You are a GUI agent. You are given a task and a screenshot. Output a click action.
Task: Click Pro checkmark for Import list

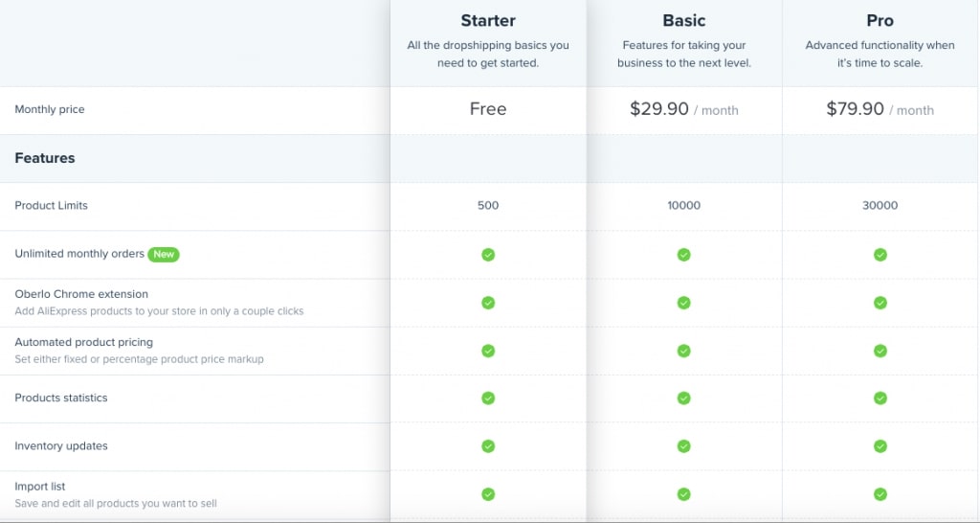[880, 494]
